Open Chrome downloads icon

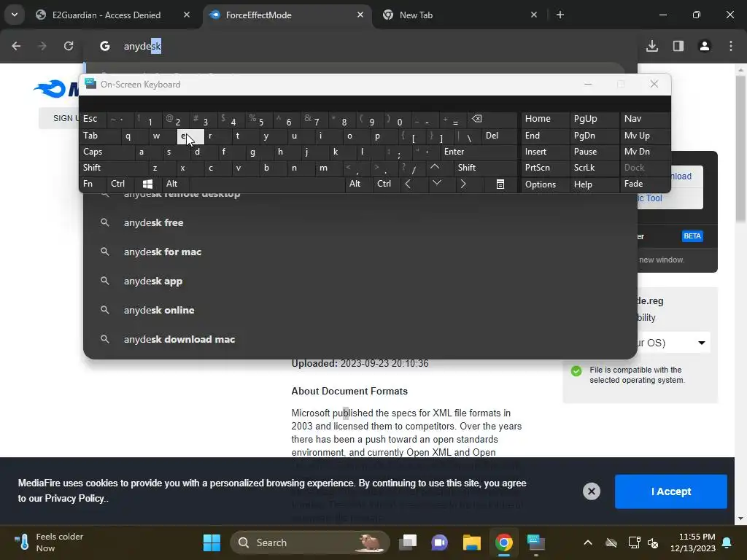[652, 46]
